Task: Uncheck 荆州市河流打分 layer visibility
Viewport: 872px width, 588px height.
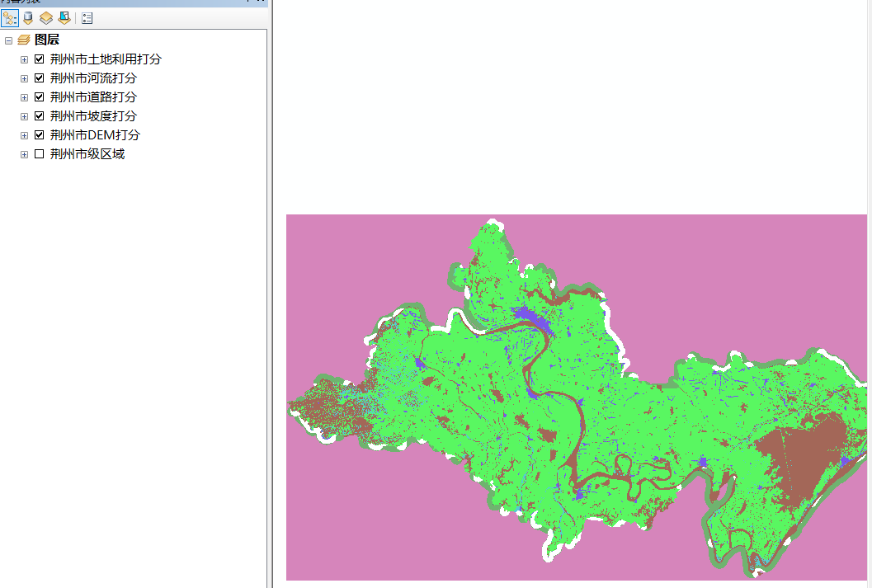Action: point(39,78)
